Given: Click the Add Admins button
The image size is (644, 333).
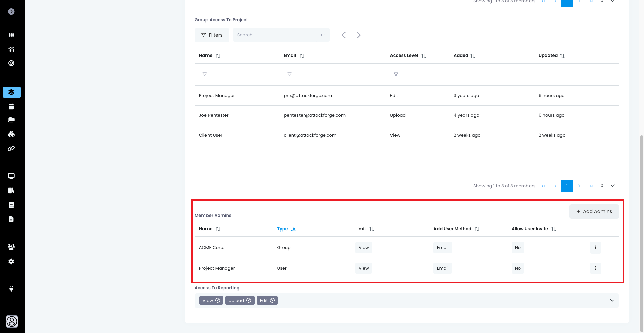Looking at the screenshot, I should [594, 211].
